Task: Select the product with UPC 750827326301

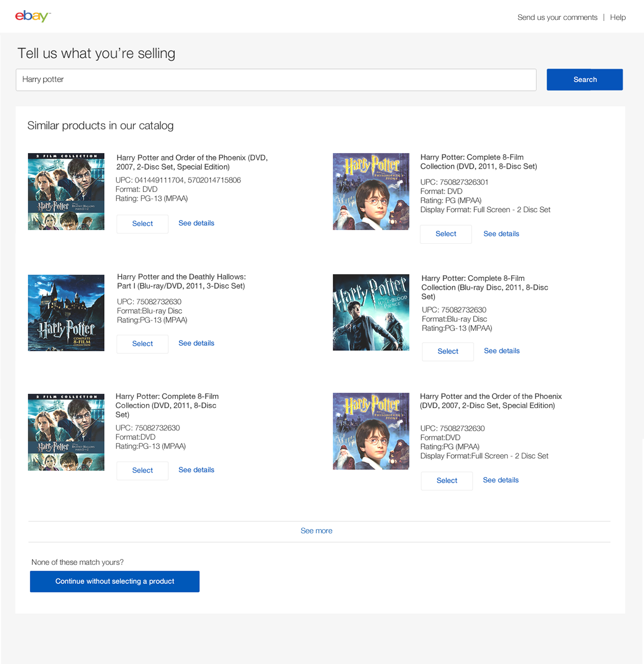Action: coord(446,234)
